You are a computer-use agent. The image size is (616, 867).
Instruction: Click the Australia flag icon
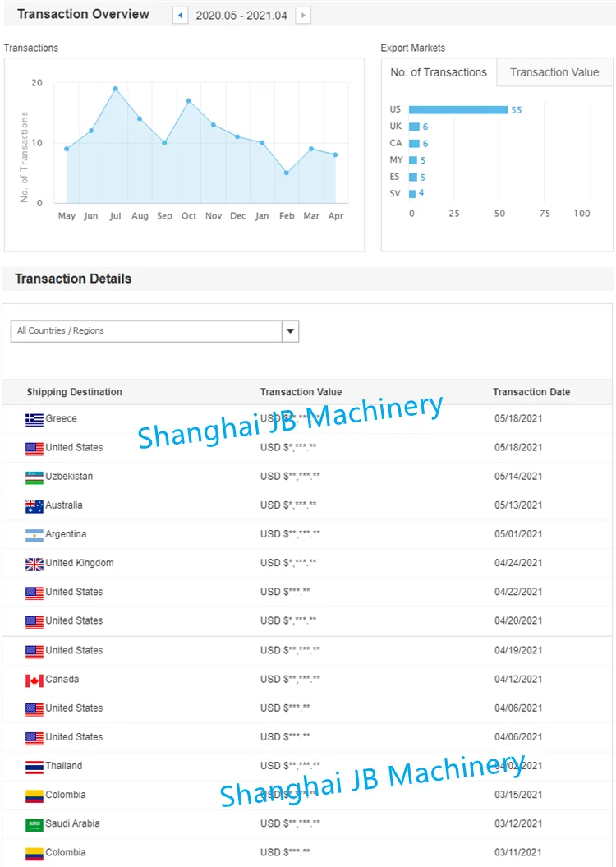[x=34, y=506]
